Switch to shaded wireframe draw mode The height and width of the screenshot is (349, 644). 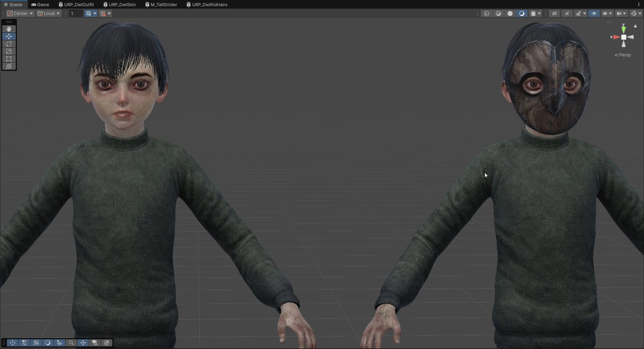(x=499, y=13)
